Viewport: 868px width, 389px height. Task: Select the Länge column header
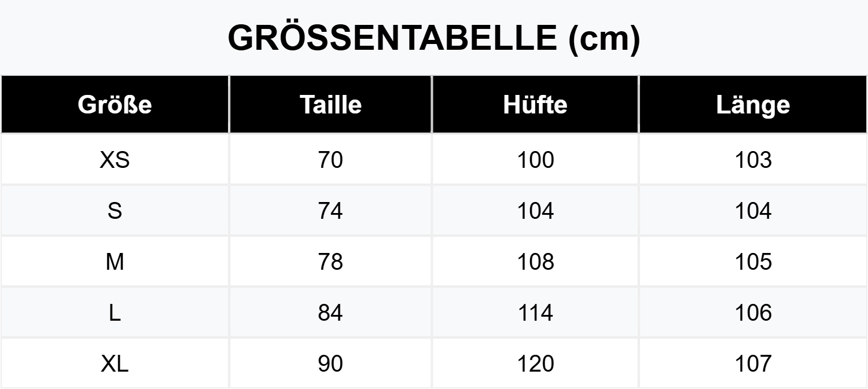[x=753, y=105]
